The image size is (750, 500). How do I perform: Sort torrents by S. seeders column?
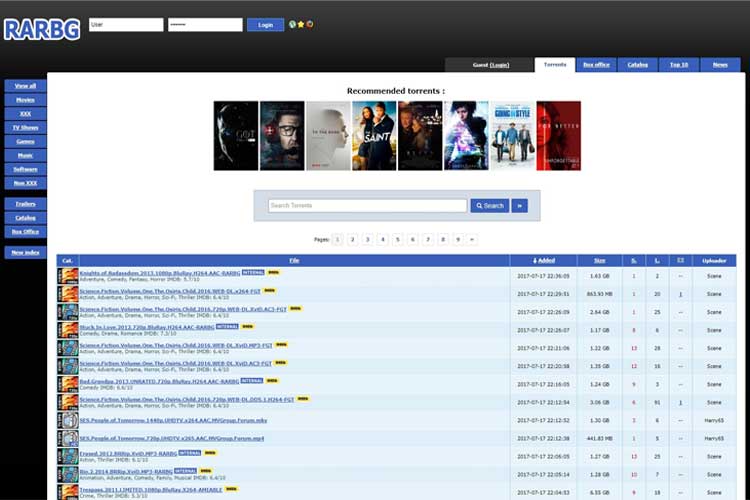634,261
